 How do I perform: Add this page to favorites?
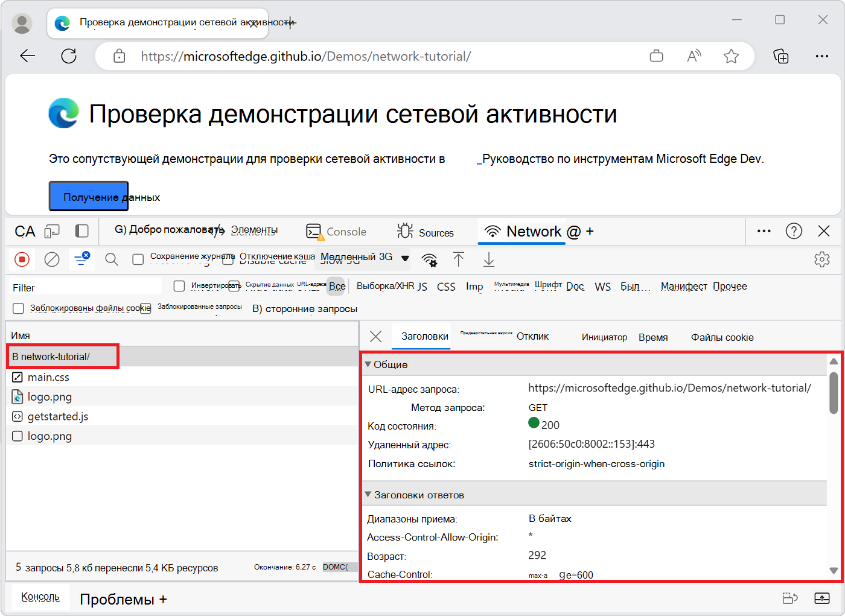point(732,56)
